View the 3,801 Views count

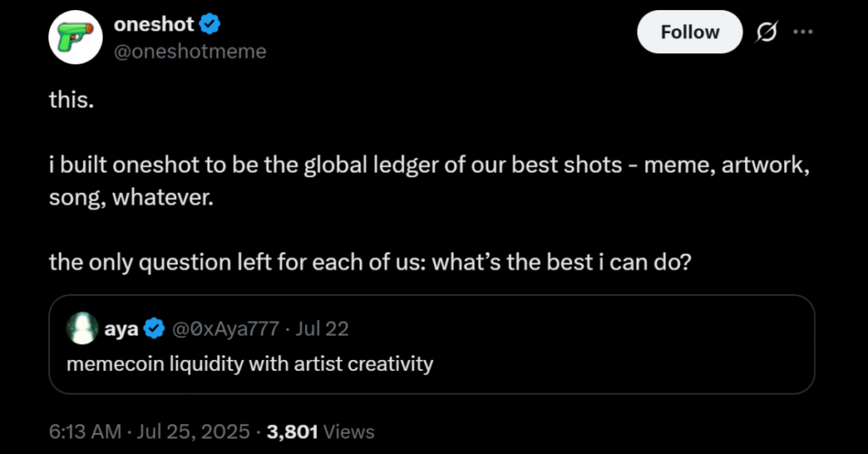(x=320, y=432)
